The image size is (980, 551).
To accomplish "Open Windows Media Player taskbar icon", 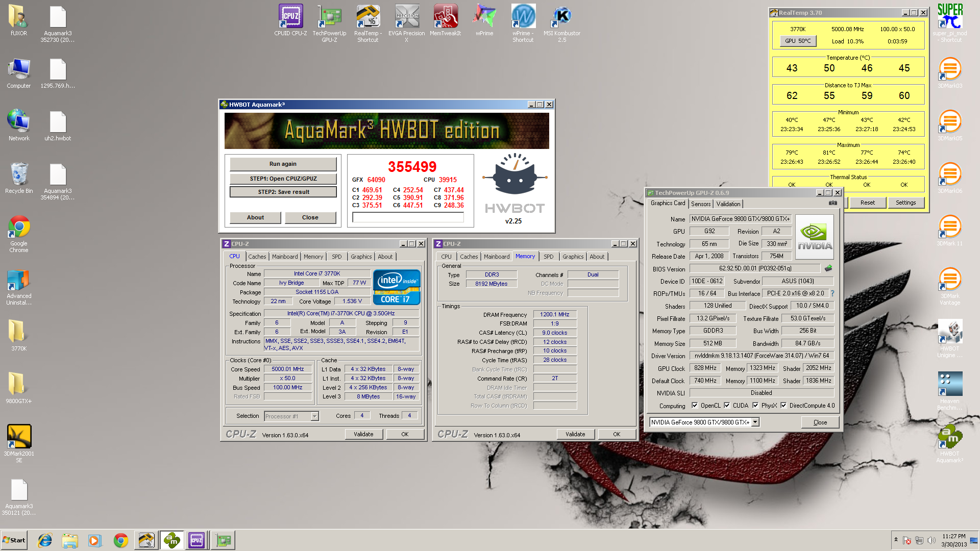I will pyautogui.click(x=95, y=540).
